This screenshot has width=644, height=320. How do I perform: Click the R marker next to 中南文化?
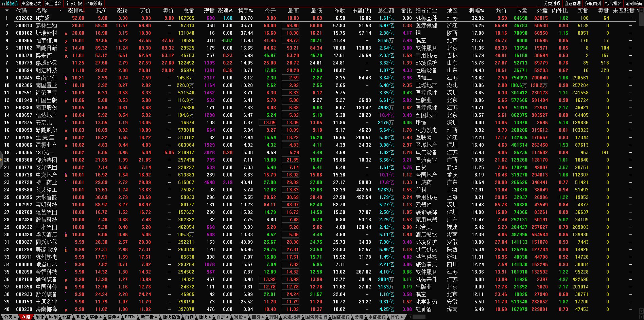pyautogui.click(x=66, y=78)
